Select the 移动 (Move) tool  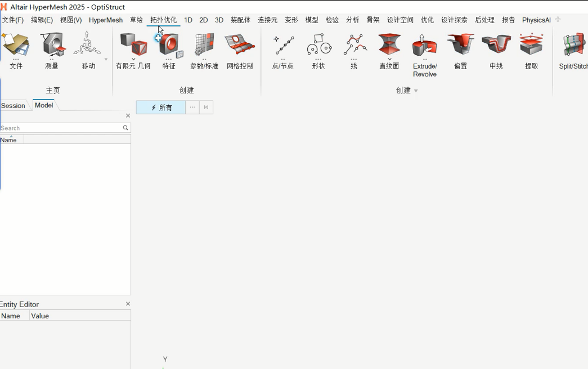click(88, 46)
